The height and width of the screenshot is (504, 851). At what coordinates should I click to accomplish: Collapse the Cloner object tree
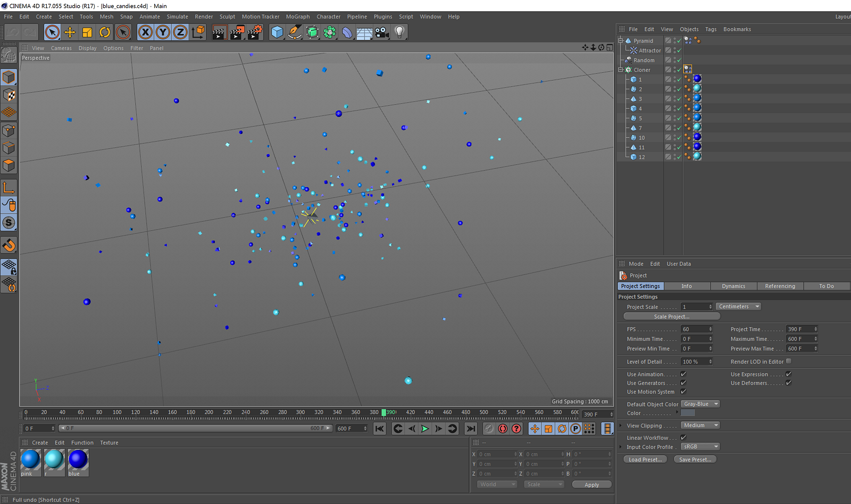621,70
